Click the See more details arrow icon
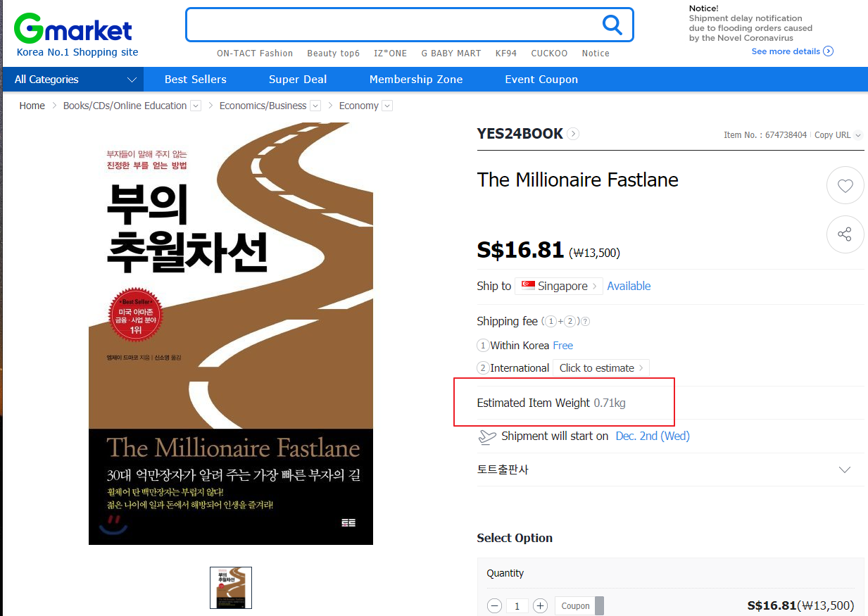Viewport: 868px width, 616px height. coord(829,51)
